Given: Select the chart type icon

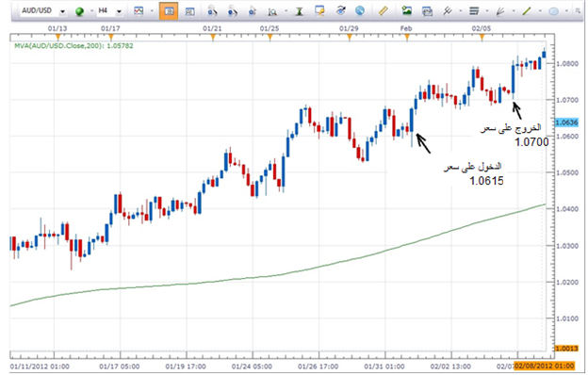Looking at the screenshot, I should click(139, 11).
